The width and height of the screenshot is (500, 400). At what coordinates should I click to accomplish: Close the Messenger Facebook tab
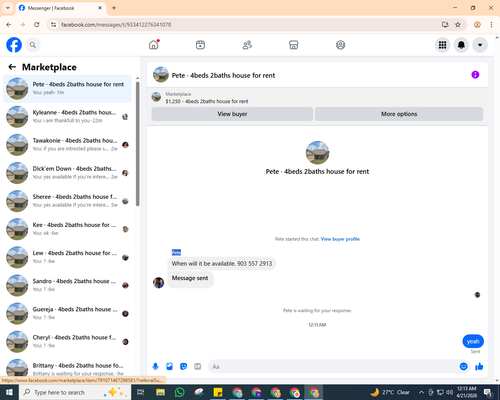100,8
